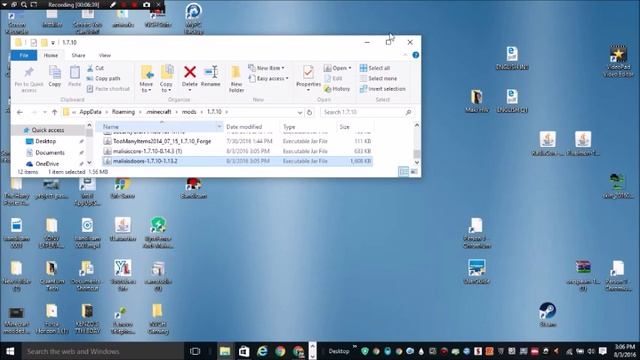This screenshot has width=640, height=360.
Task: Click the .minecraft breadcrumb in address bar
Action: pyautogui.click(x=158, y=112)
